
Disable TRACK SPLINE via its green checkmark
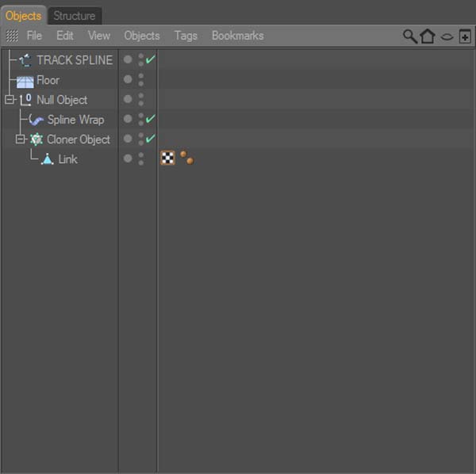coord(151,59)
